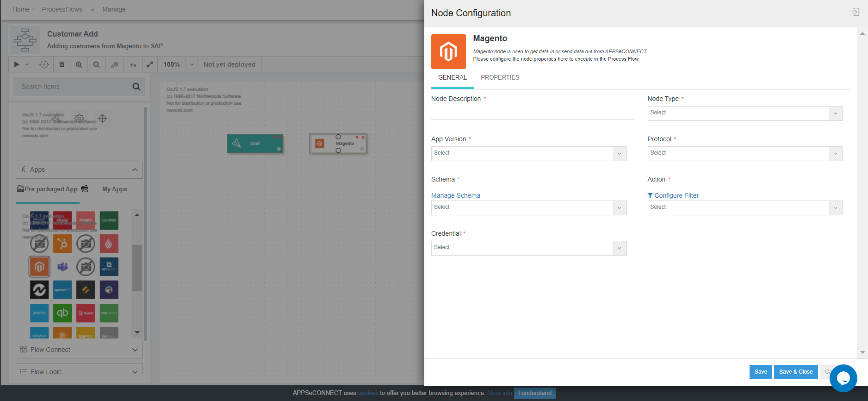This screenshot has height=401, width=868.
Task: Switch to Pre-packaged App tab
Action: (x=52, y=189)
